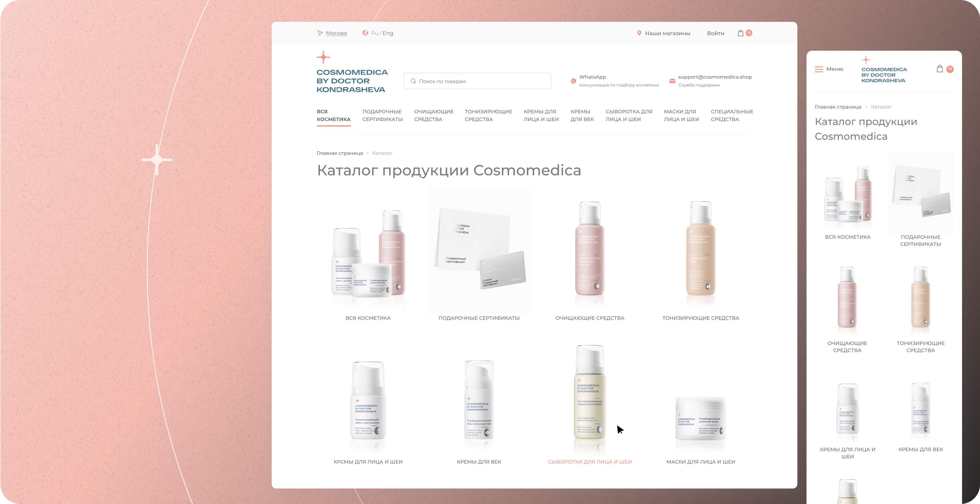Open the gift certificate card image
The width and height of the screenshot is (980, 504).
[479, 250]
